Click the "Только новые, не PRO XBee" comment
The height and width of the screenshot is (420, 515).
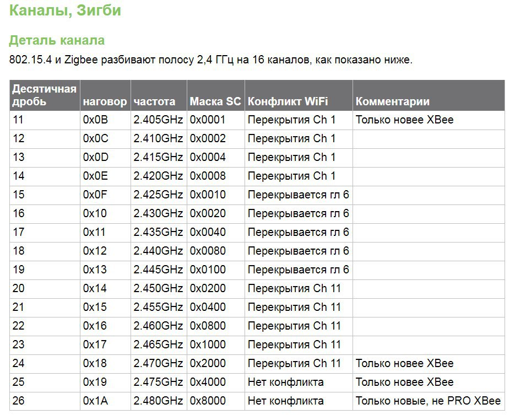click(428, 401)
